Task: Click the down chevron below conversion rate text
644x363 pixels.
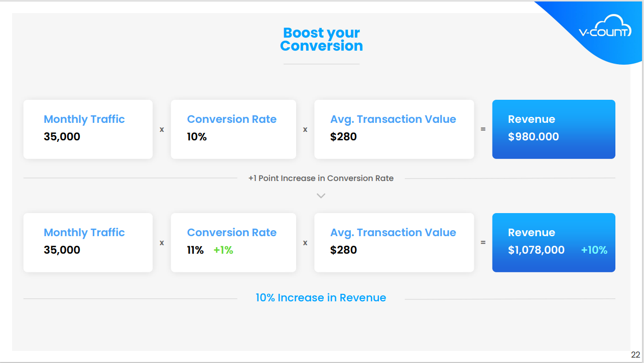Action: point(321,196)
